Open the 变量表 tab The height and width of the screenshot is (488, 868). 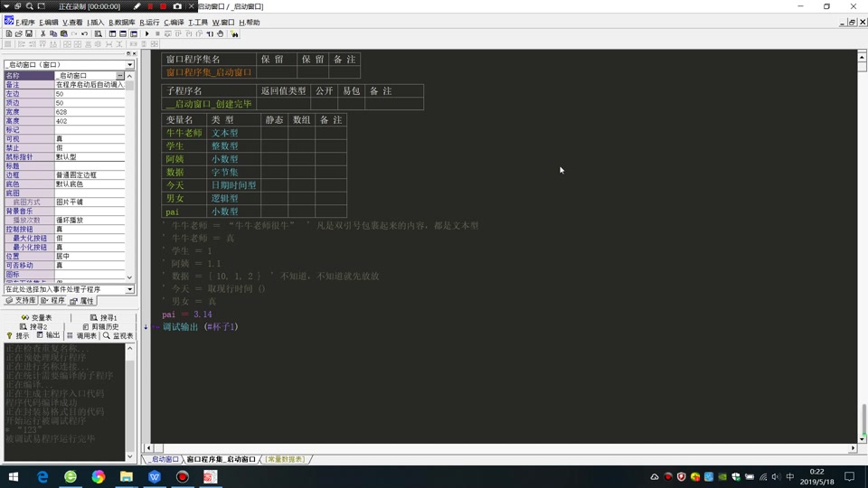(x=36, y=317)
